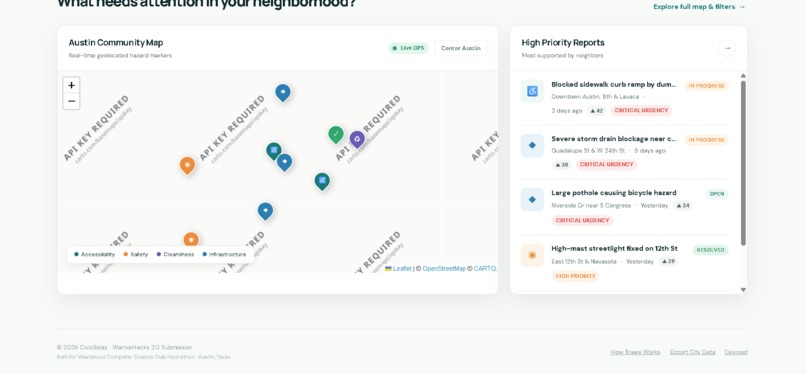The width and height of the screenshot is (806, 374).
Task: Toggle Accessibility in the map legend
Action: pyautogui.click(x=95, y=254)
